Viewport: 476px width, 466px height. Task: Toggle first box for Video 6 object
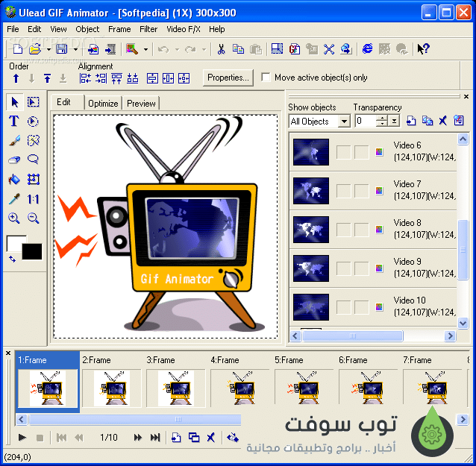click(344, 152)
